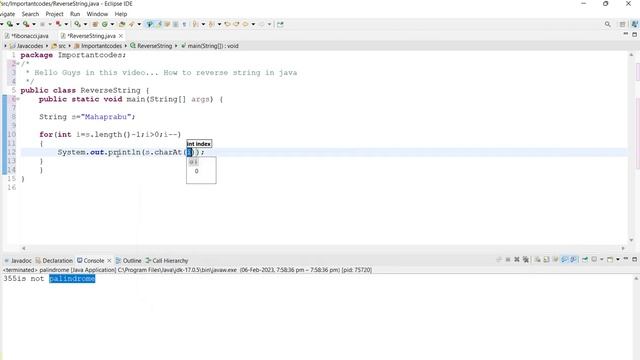The width and height of the screenshot is (640, 360).
Task: Select the Java perspective icon
Action: [634, 24]
